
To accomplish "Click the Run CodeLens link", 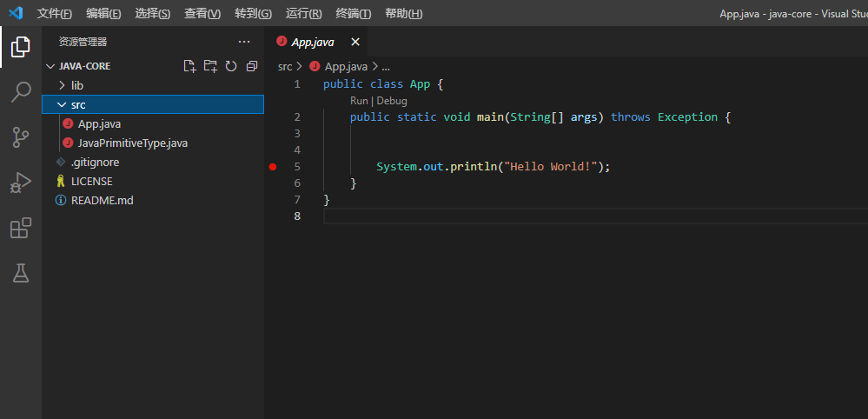I will 359,102.
